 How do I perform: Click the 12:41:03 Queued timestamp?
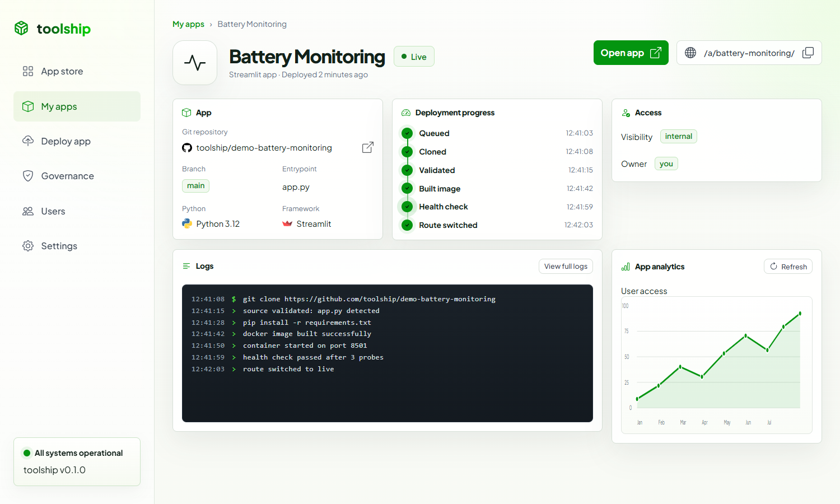pyautogui.click(x=579, y=133)
